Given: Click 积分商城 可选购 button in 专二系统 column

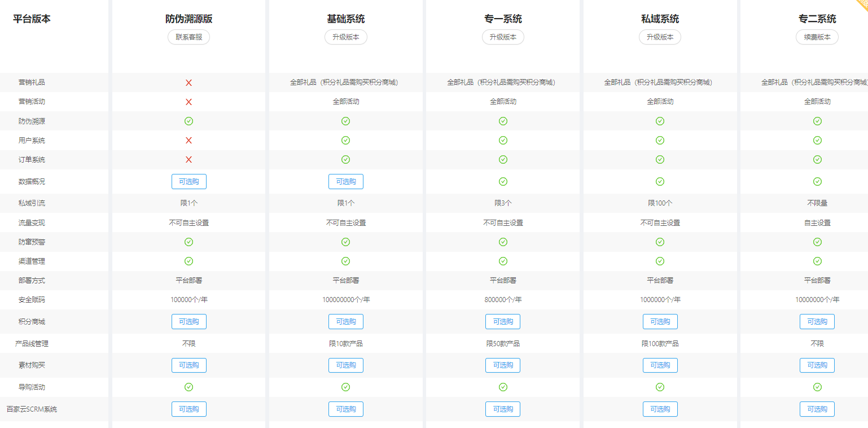Looking at the screenshot, I should (x=817, y=321).
